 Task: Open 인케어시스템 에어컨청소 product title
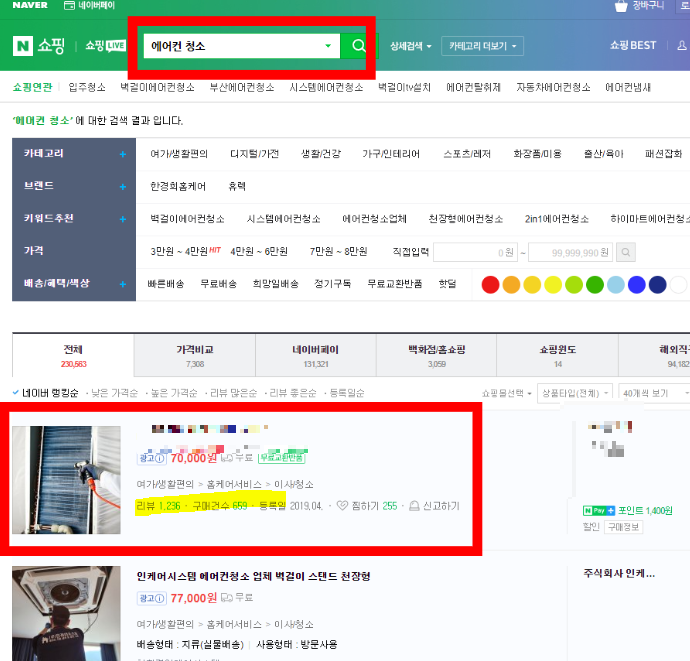(253, 576)
